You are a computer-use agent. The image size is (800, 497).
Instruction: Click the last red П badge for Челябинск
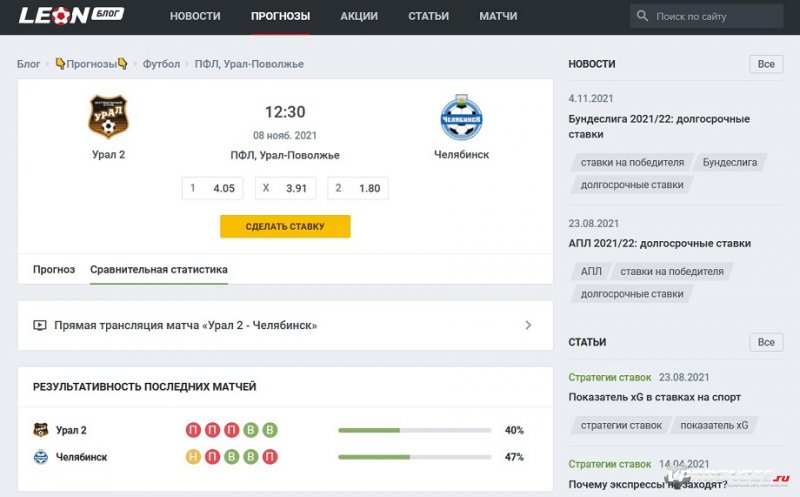(270, 457)
